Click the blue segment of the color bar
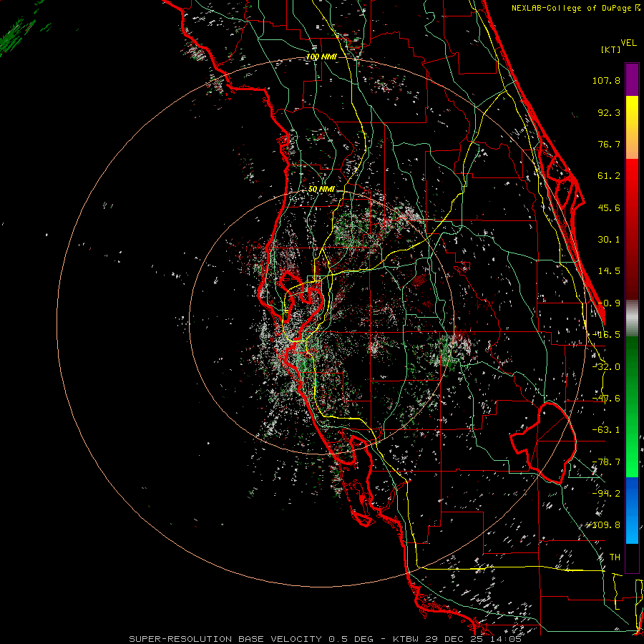The height and width of the screenshot is (644, 644). pos(632,510)
